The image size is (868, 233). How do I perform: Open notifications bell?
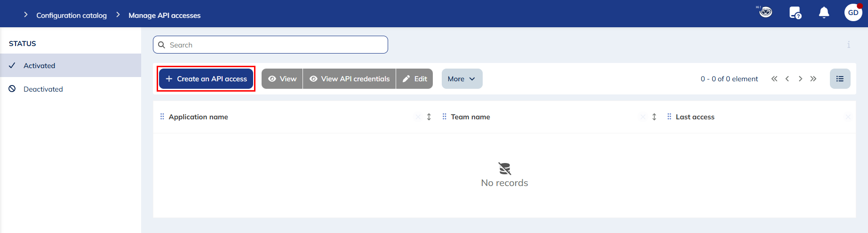click(824, 13)
